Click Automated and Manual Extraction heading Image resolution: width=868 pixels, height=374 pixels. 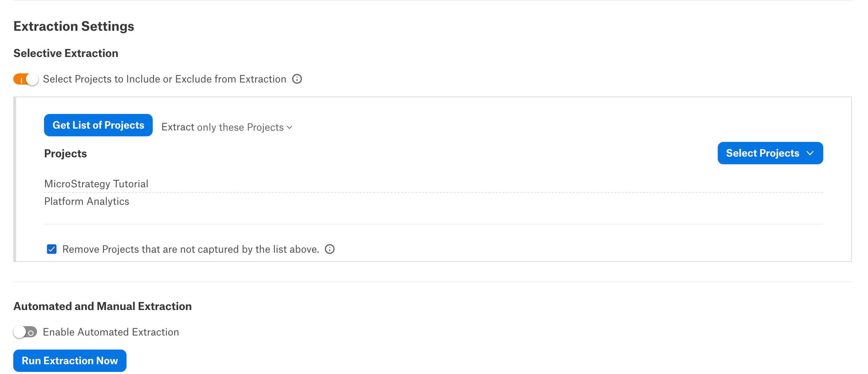click(103, 306)
